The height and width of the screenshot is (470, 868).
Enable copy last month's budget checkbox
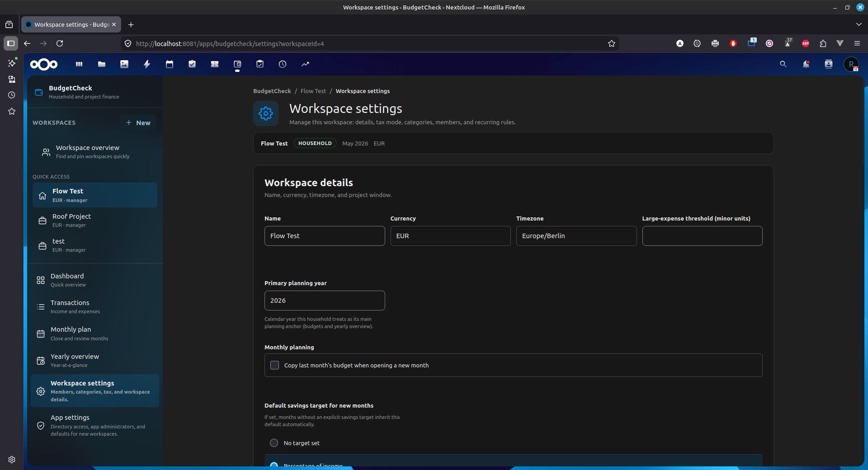tap(274, 365)
